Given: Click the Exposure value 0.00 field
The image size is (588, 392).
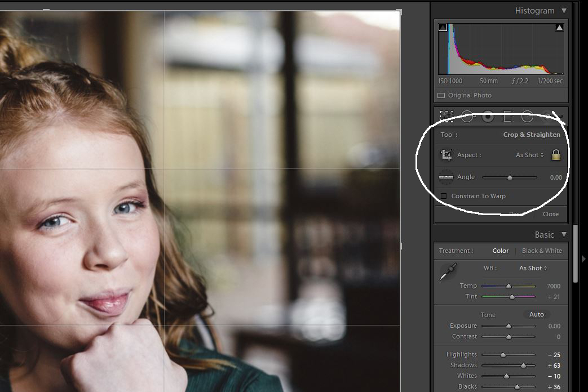Looking at the screenshot, I should [554, 327].
